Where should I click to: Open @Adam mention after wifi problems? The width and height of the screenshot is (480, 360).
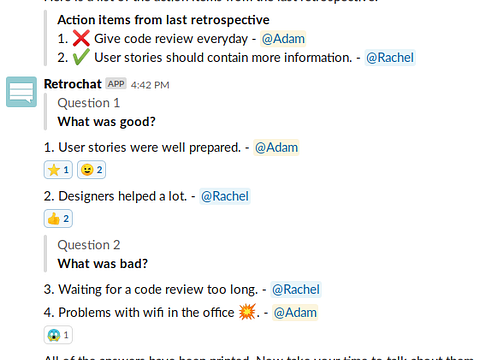click(x=295, y=312)
